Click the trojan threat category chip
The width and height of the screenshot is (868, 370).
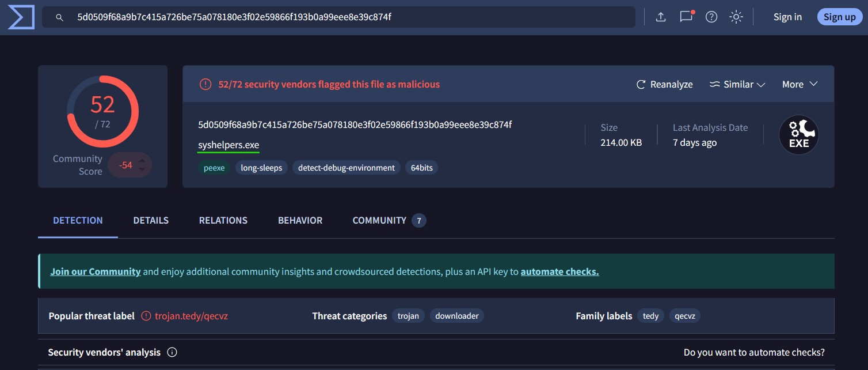[x=409, y=316]
